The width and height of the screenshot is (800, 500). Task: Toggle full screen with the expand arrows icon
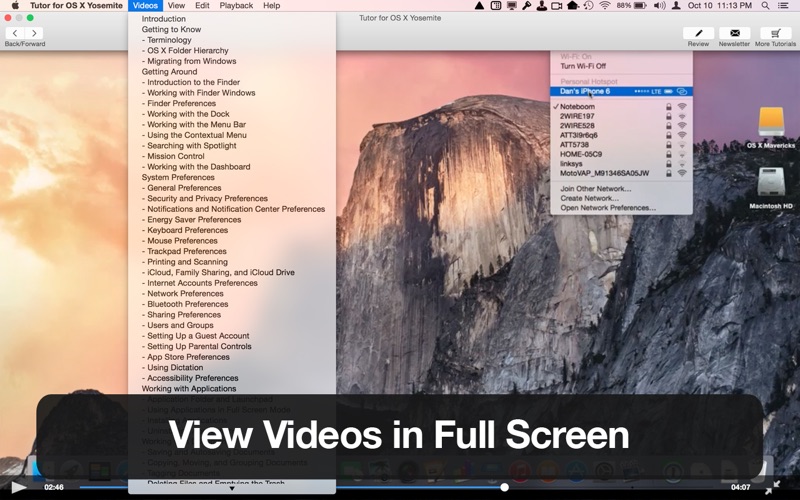772,488
